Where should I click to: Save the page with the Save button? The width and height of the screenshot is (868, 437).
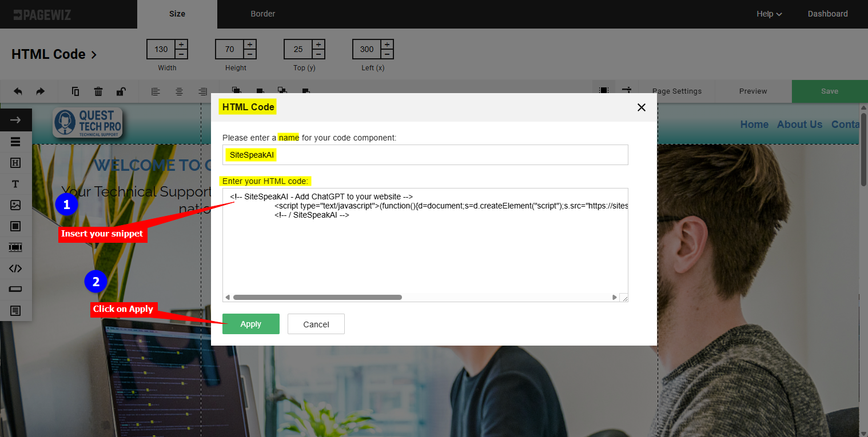pos(830,91)
